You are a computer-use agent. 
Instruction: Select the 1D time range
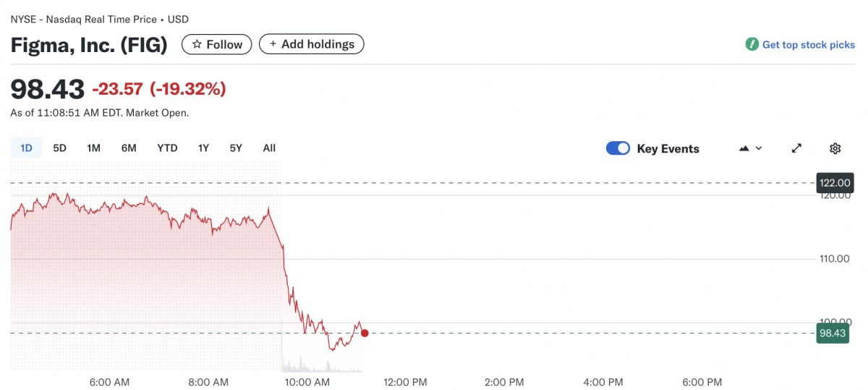pyautogui.click(x=26, y=148)
